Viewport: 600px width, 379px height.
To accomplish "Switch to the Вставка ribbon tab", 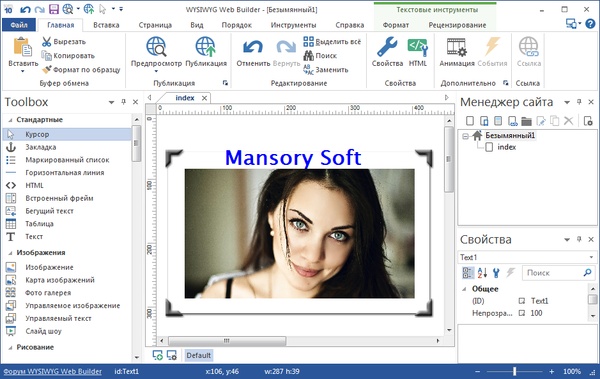I will pos(106,25).
